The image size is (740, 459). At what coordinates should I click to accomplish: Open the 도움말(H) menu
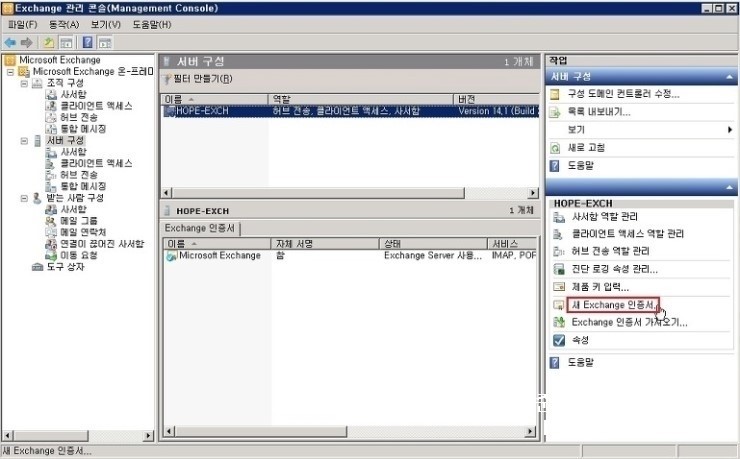coord(151,25)
